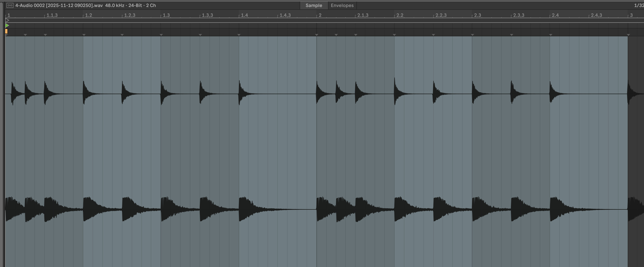The height and width of the screenshot is (267, 644).
Task: Click the transient marker at beat 2.1.3
Action: 356,35
